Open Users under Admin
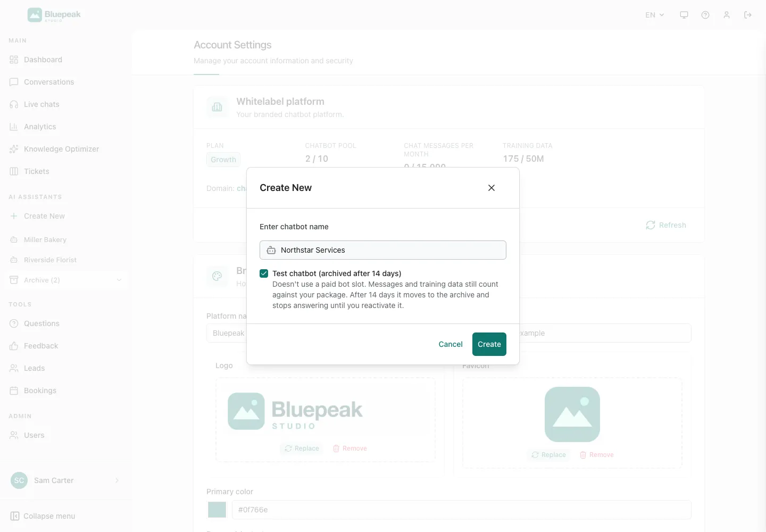This screenshot has width=766, height=532. click(66, 435)
